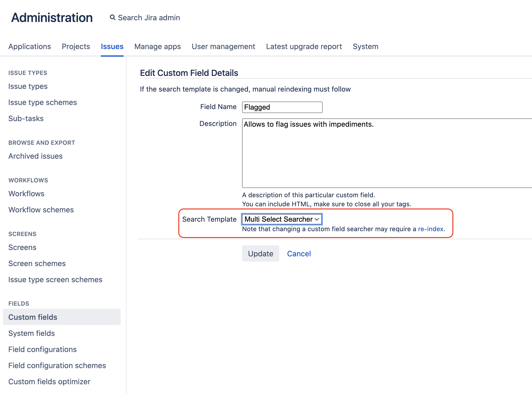Open Archived issues from sidebar
Viewport: 532px width, 394px height.
(35, 156)
